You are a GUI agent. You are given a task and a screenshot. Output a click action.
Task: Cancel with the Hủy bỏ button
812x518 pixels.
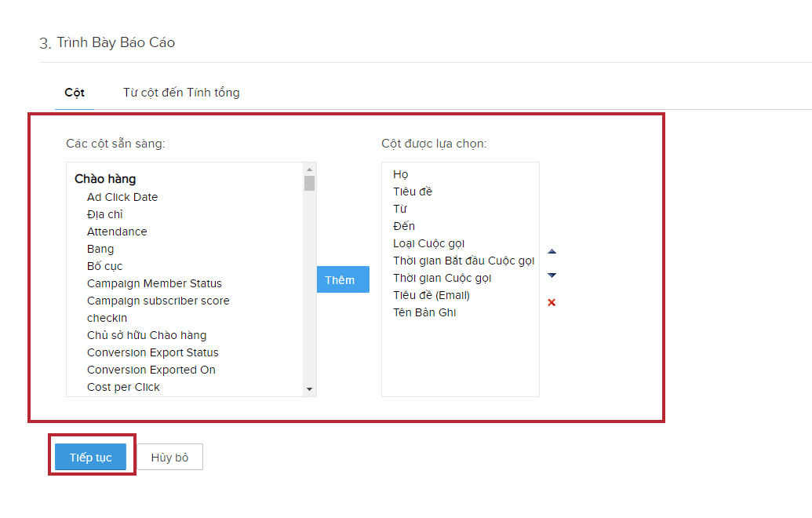click(x=170, y=458)
